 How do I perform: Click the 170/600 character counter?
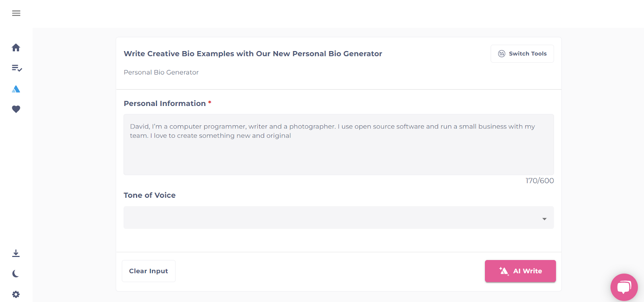539,181
